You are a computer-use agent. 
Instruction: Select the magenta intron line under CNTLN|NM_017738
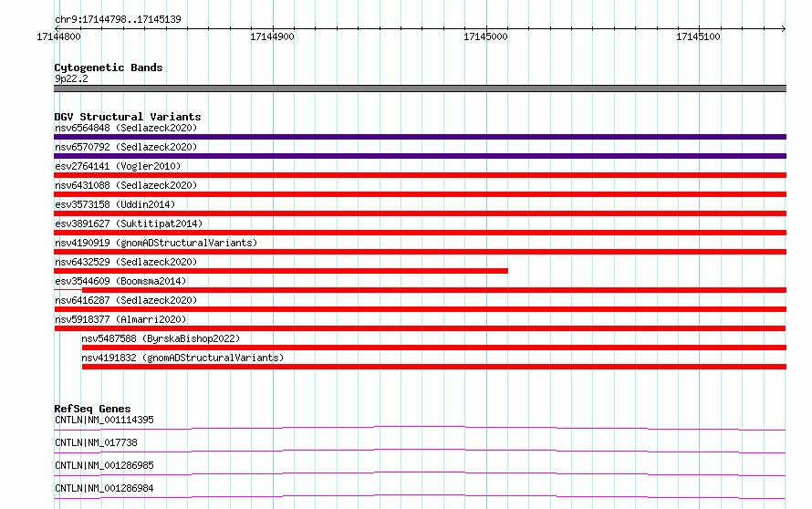(420, 450)
